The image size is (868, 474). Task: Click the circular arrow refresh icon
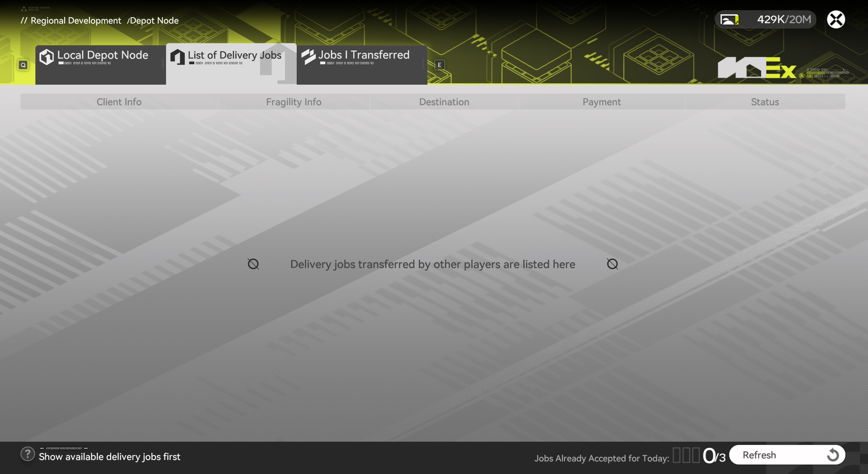click(833, 455)
